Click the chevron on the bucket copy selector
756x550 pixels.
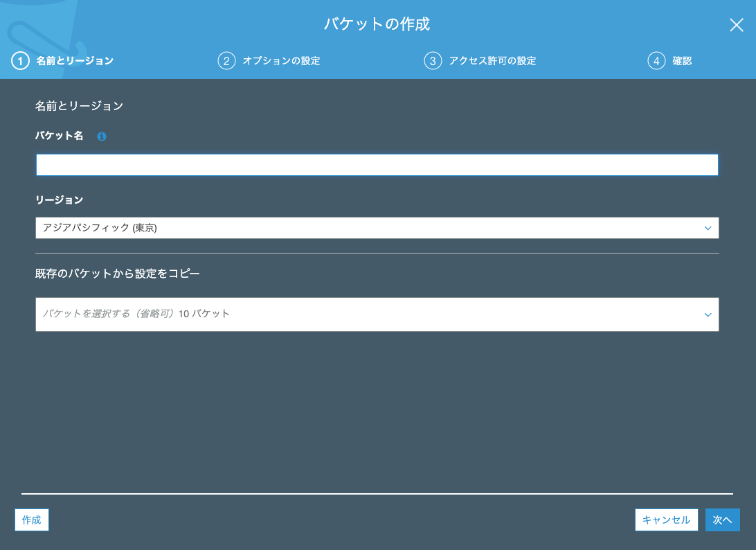708,314
